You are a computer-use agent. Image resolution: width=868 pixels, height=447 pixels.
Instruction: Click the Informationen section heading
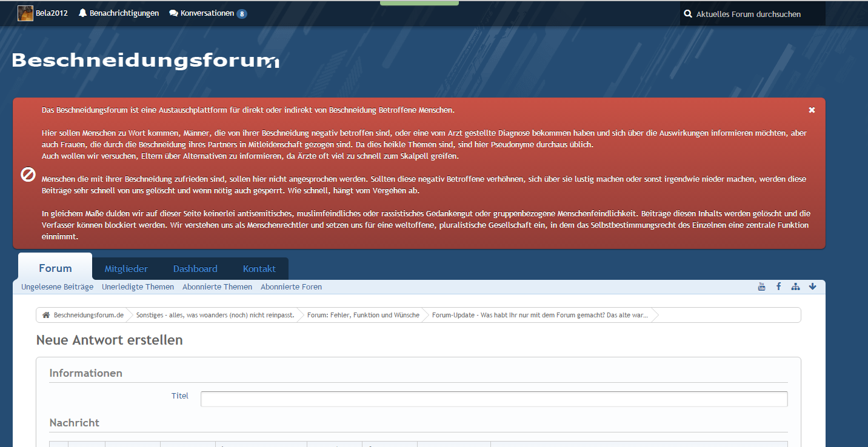(x=85, y=373)
